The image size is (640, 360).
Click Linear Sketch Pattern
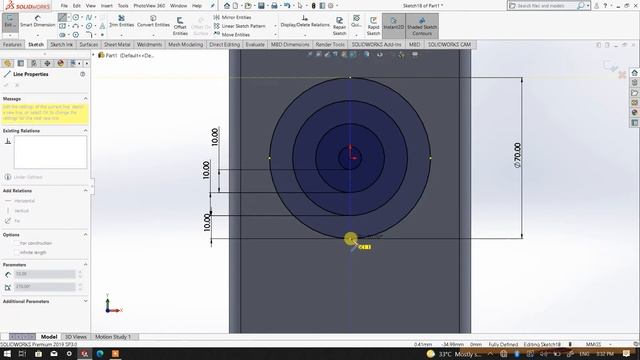[240, 26]
